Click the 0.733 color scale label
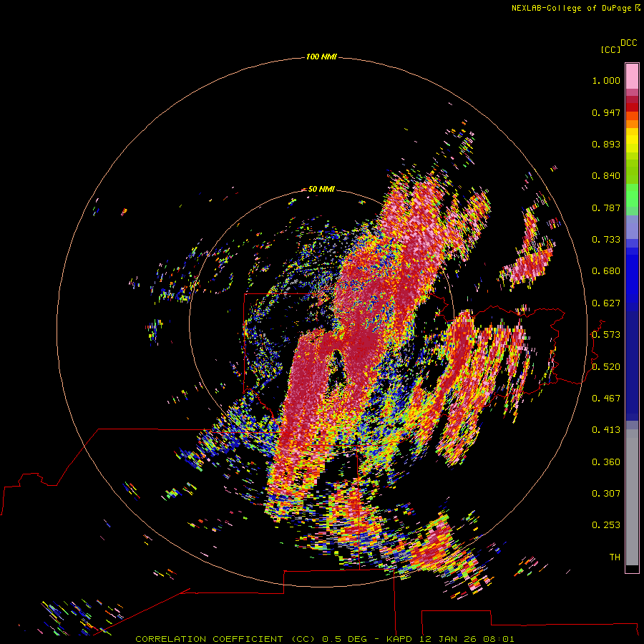644x644 pixels. click(x=606, y=240)
